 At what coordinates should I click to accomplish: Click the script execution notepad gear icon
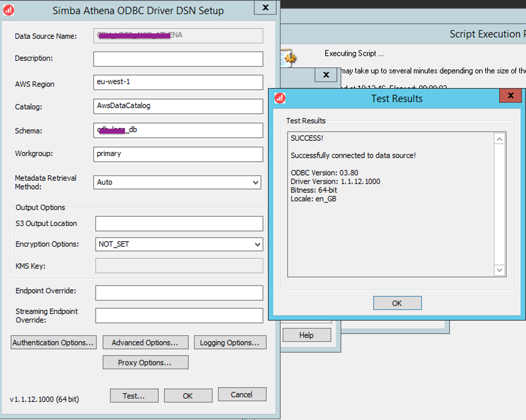[289, 57]
